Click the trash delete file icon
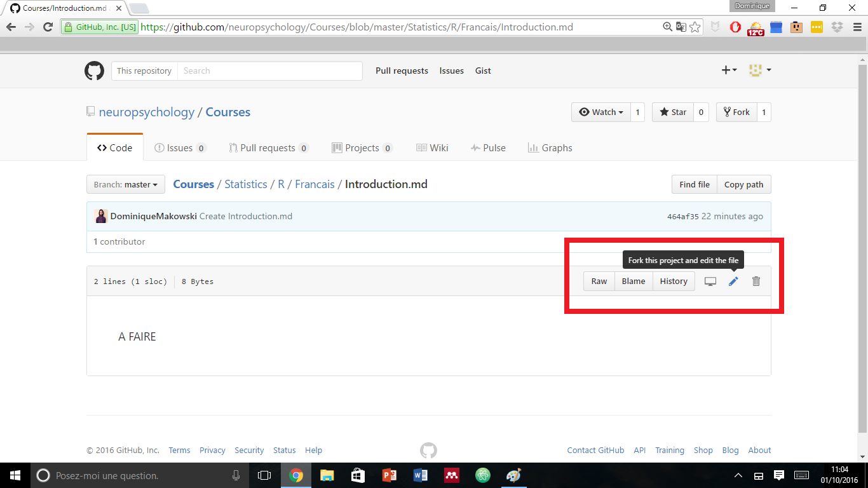 coord(756,281)
